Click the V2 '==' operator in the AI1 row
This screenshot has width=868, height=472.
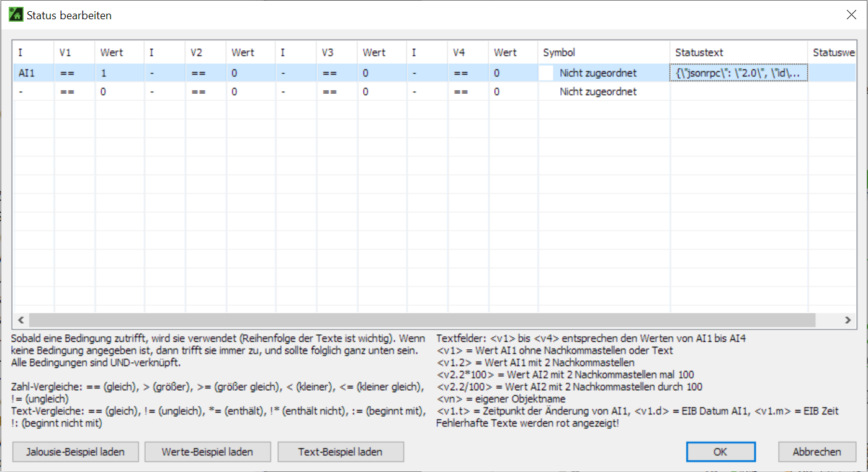pyautogui.click(x=206, y=73)
